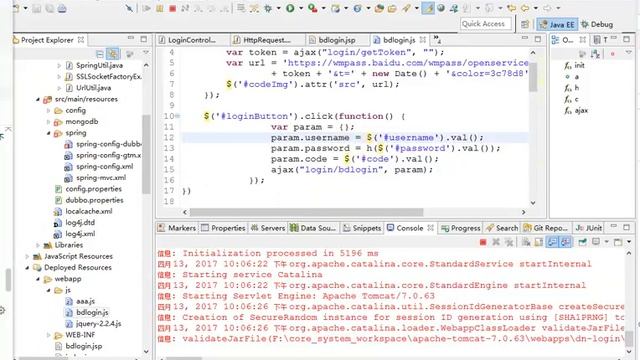This screenshot has height=360, width=640.
Task: Open the New Console View dropdown arrow
Action: click(629, 242)
